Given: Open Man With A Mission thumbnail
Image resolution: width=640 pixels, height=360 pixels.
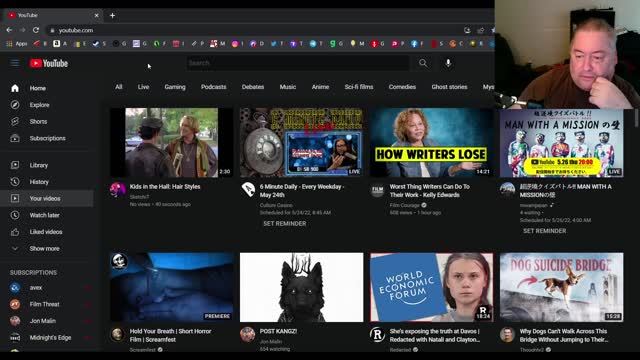Looking at the screenshot, I should coord(561,142).
